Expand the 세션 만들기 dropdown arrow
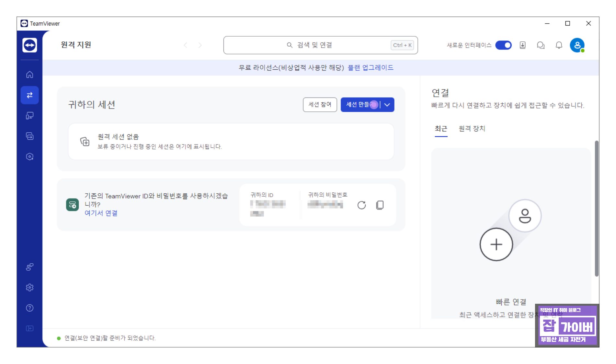This screenshot has height=364, width=616. [x=387, y=105]
